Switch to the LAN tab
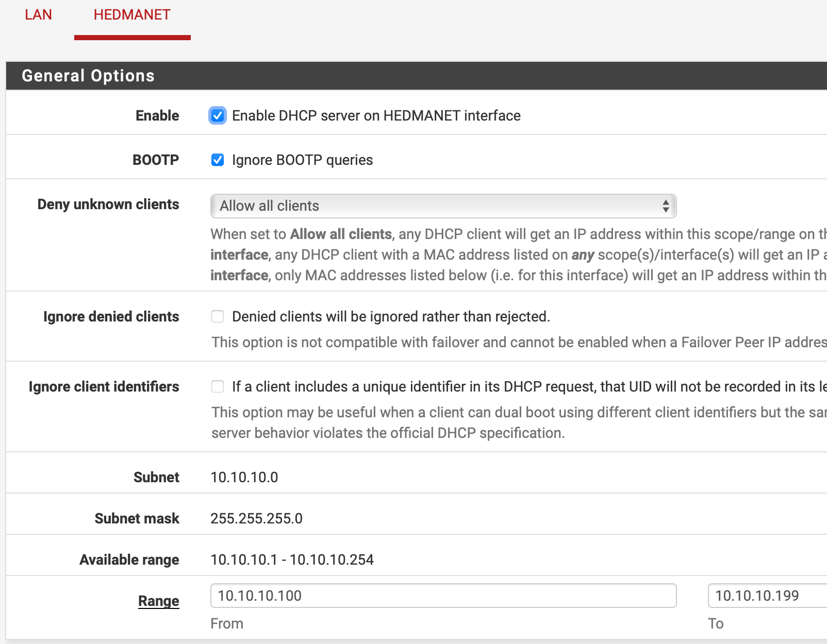827x644 pixels. (38, 14)
